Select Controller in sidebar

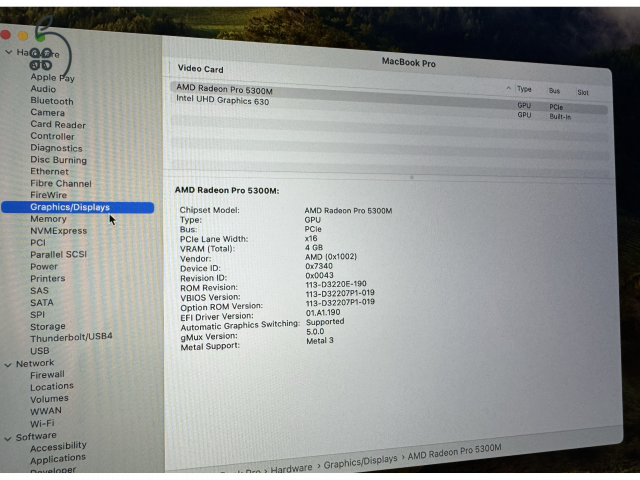[52, 136]
